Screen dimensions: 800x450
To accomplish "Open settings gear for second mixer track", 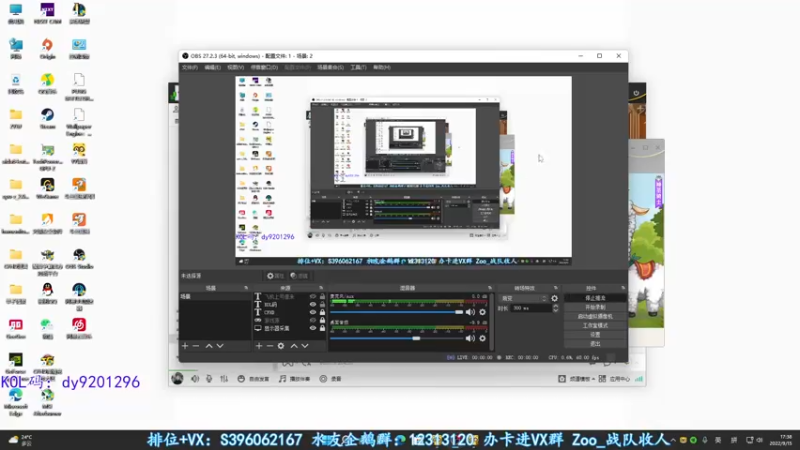I will tap(482, 338).
